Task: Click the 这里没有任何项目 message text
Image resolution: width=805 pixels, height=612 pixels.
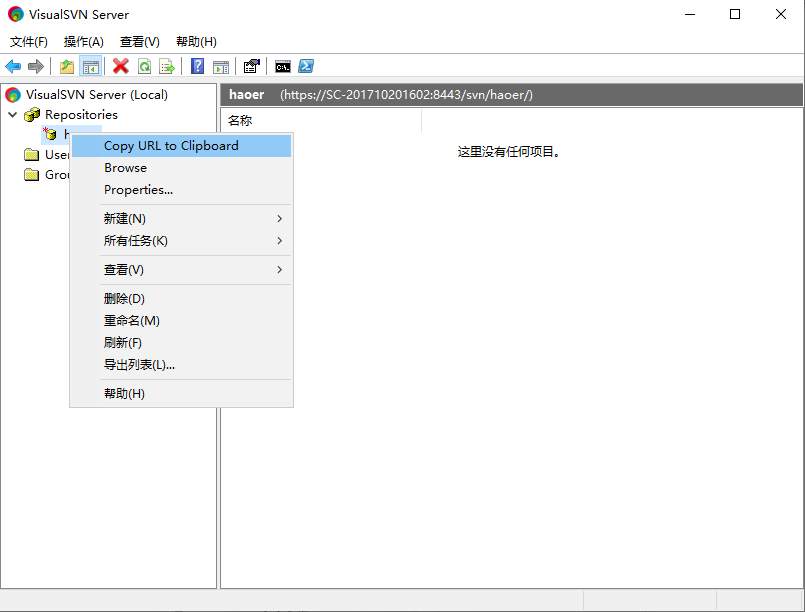Action: pos(508,152)
